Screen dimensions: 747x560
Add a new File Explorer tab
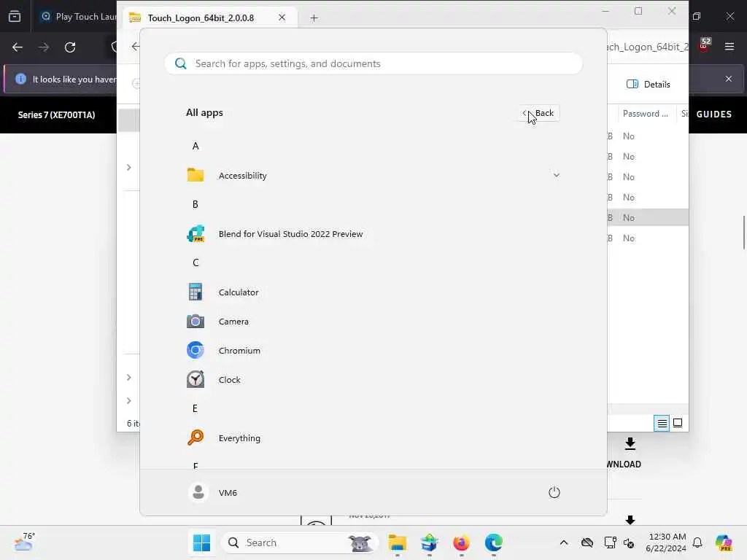314,18
